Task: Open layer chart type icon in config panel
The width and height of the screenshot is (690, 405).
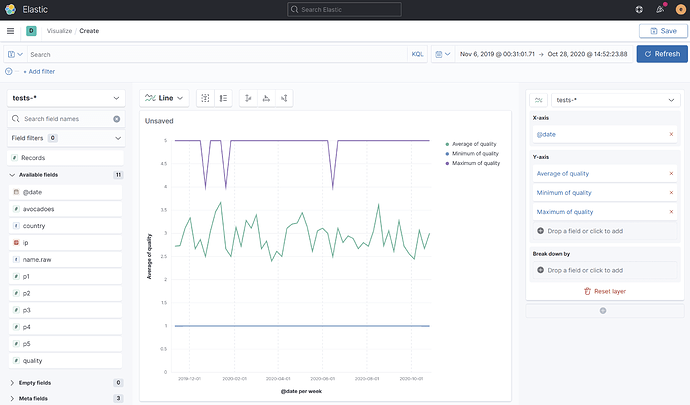Action: [x=540, y=100]
